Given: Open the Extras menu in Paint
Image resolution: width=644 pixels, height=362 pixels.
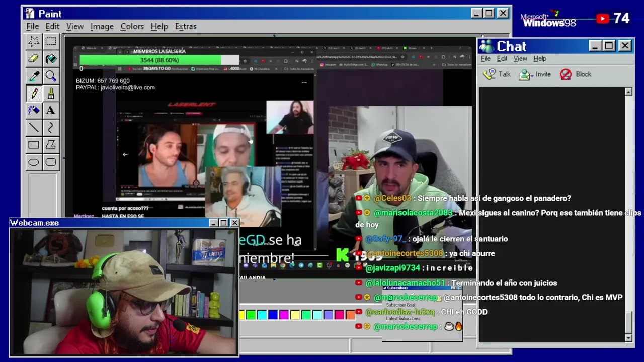Looking at the screenshot, I should click(186, 26).
